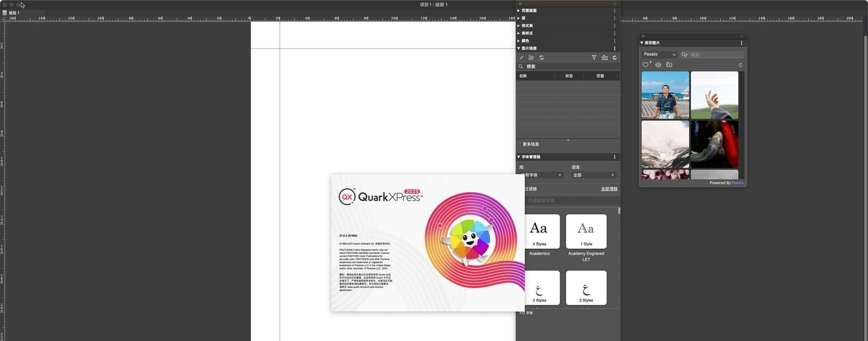
Task: Click the collections stack icon in 库存图片
Action: [658, 65]
